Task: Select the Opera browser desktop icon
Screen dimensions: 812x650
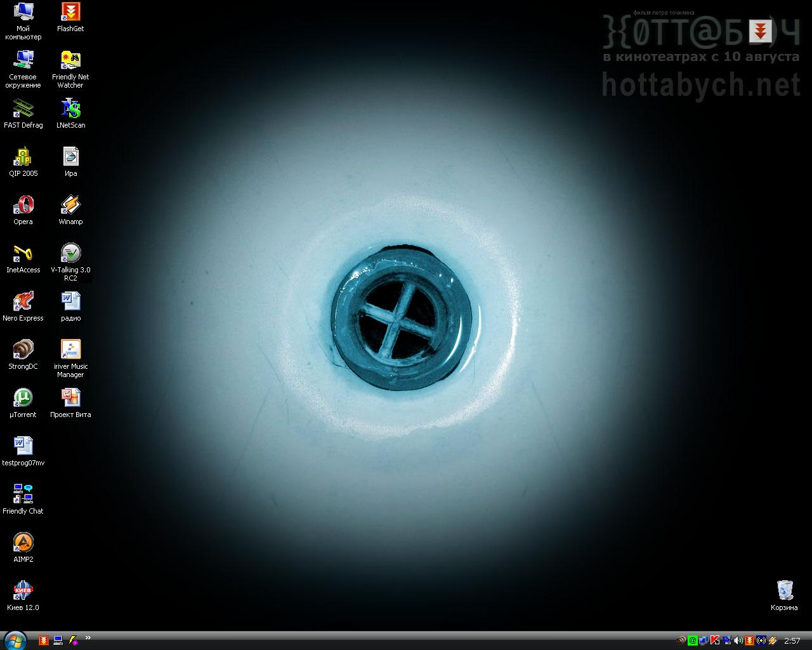Action: coord(23,206)
